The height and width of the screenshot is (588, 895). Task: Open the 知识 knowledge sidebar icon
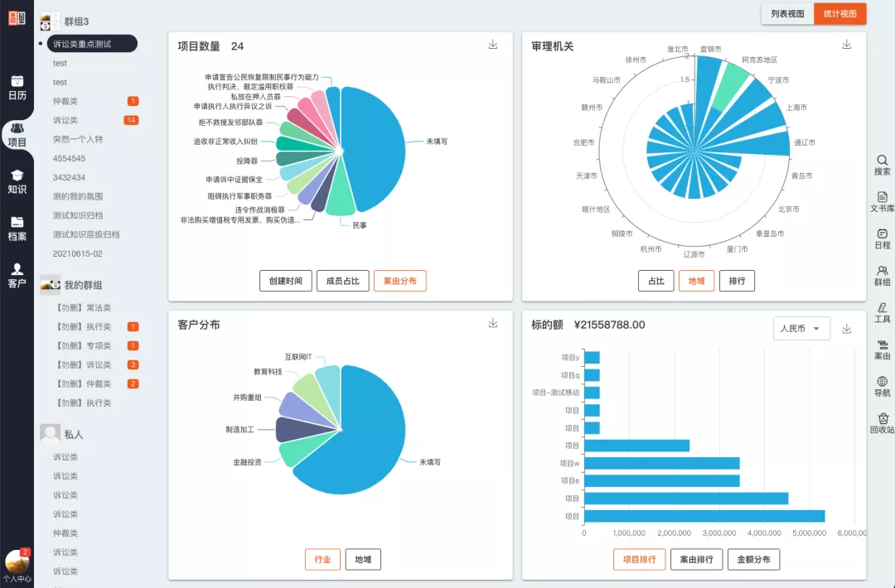(x=17, y=182)
